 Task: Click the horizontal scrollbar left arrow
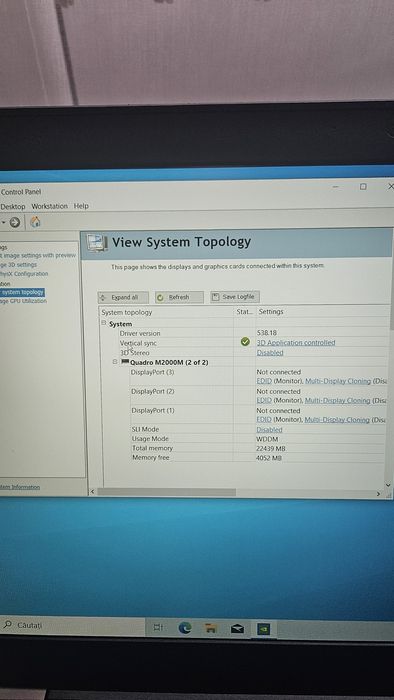click(x=93, y=492)
